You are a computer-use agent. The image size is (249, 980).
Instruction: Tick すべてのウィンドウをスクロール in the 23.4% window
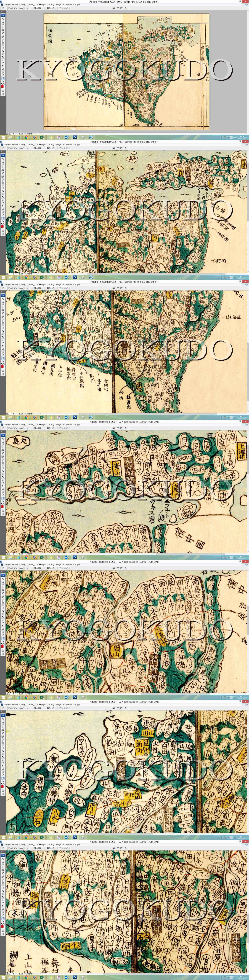9,8
